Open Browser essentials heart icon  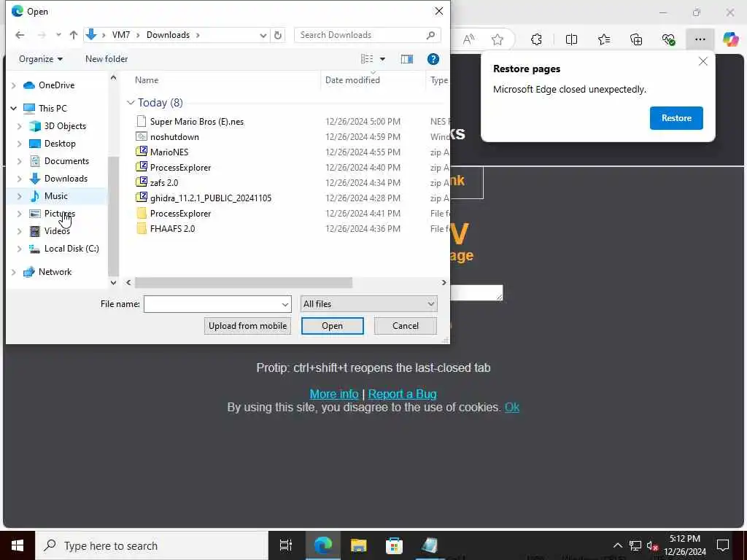point(668,39)
